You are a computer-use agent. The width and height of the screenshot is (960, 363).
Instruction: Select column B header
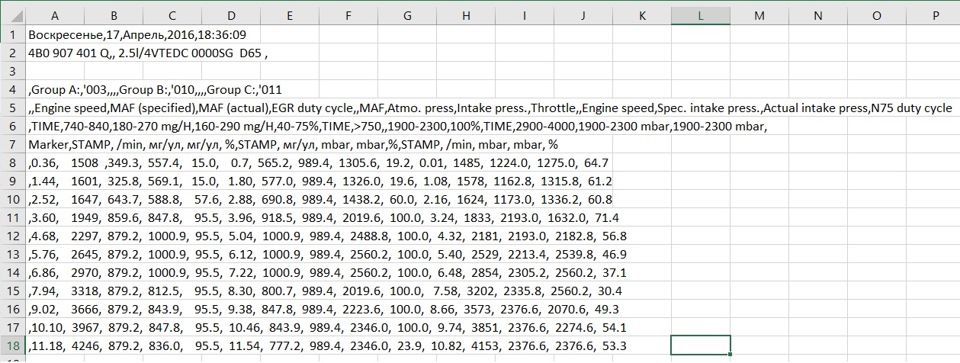click(x=114, y=17)
